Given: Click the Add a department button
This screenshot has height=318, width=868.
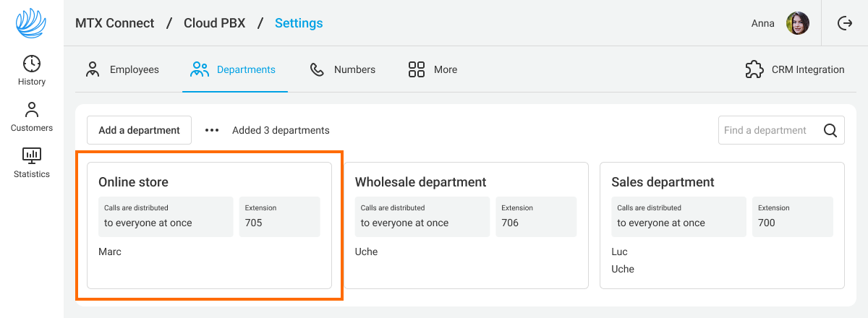Looking at the screenshot, I should click(139, 131).
